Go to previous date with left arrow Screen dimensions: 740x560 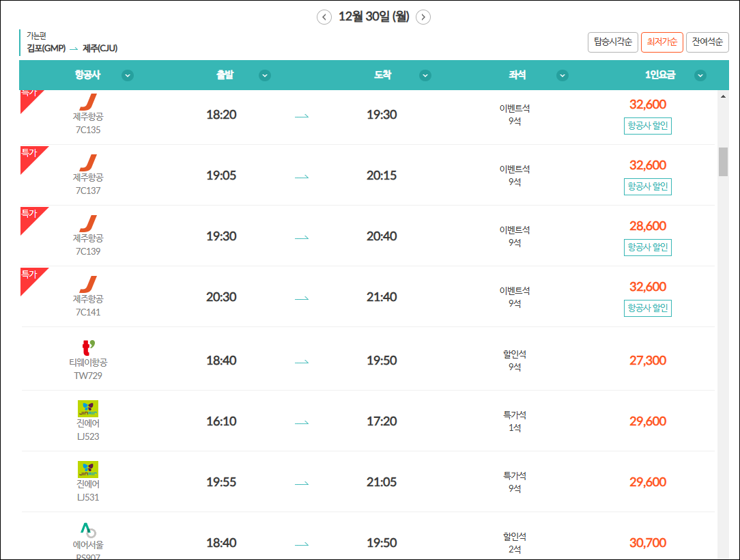click(324, 18)
